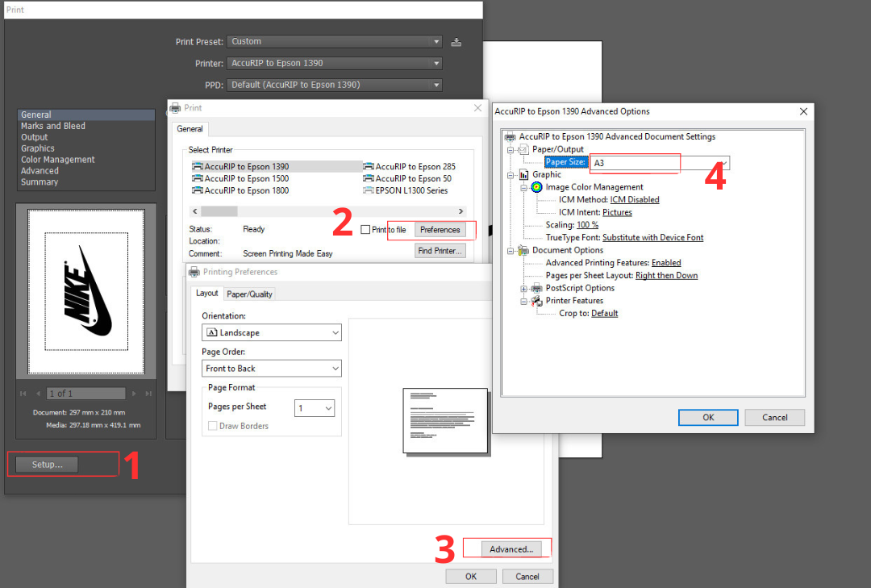Select AccuRIP to Epson 1800 printer icon
Viewport: 871px width, 588px height.
[x=198, y=190]
